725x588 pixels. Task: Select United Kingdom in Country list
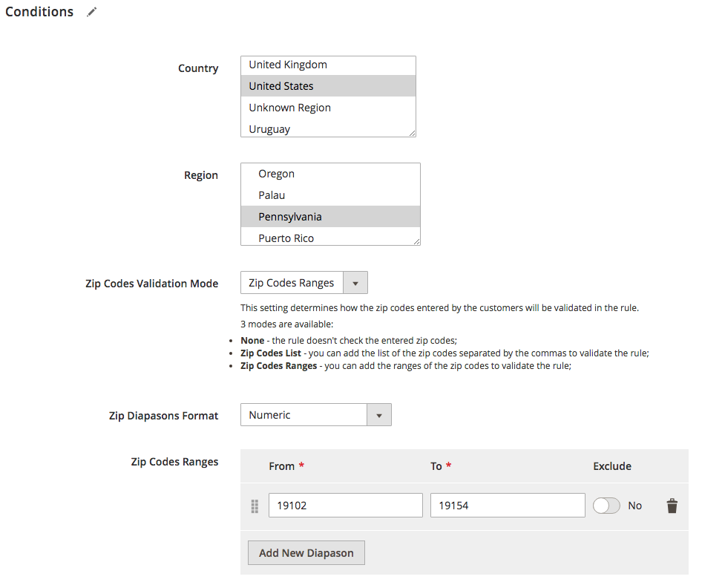[328, 65]
